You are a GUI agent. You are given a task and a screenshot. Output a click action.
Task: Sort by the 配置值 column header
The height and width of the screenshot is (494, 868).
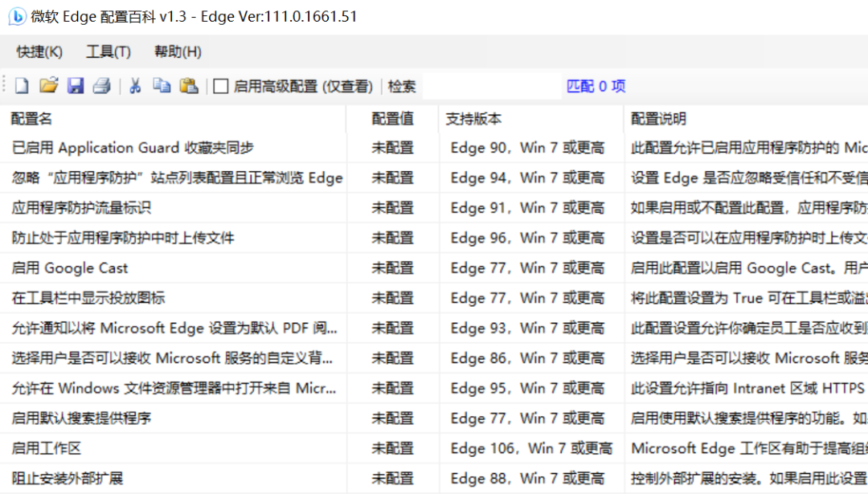pos(392,118)
